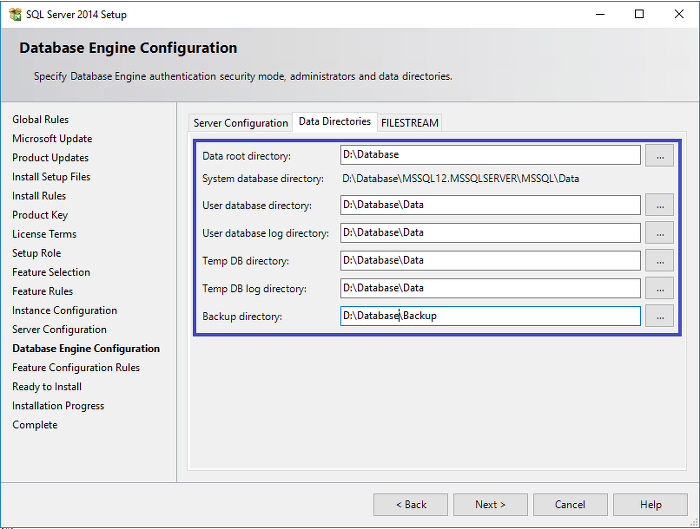Click the User database directory field

(490, 205)
